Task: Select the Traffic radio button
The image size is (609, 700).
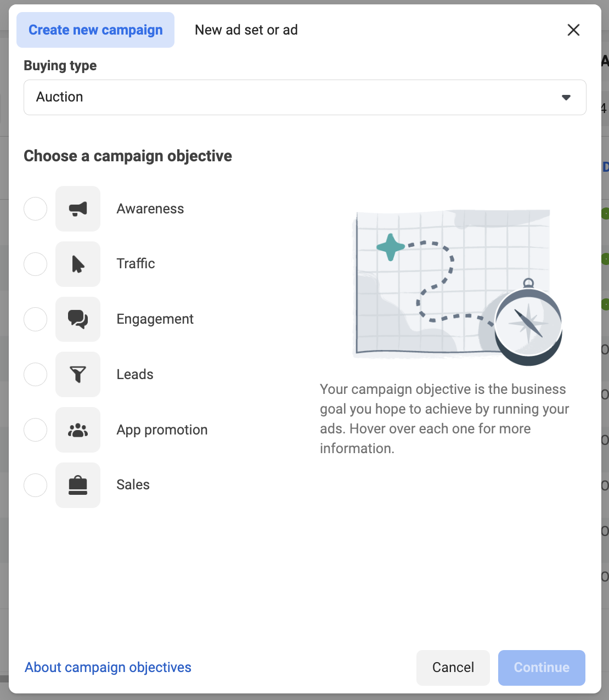Action: pyautogui.click(x=36, y=264)
